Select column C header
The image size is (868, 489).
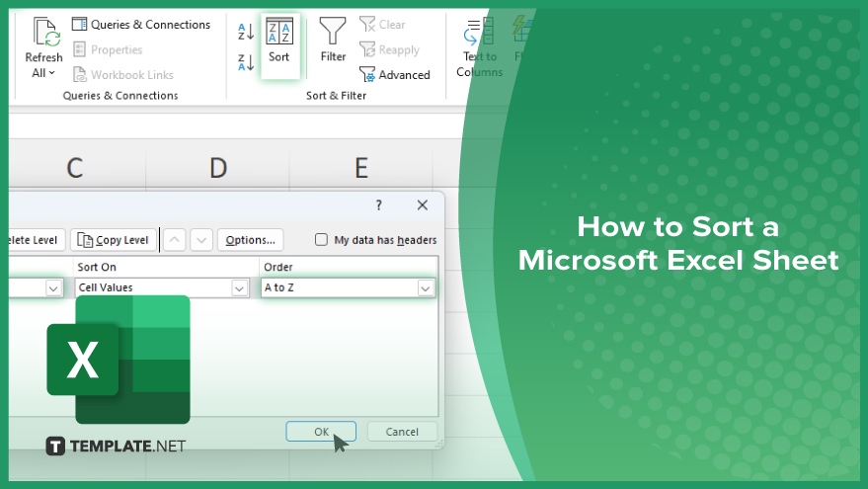[x=75, y=167]
